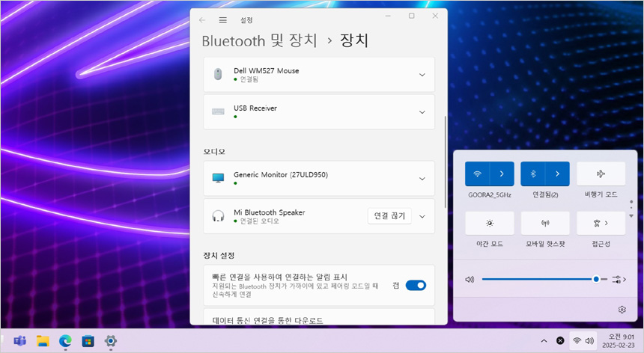
Task: Toggle Wi-Fi off in quick settings
Action: point(477,174)
